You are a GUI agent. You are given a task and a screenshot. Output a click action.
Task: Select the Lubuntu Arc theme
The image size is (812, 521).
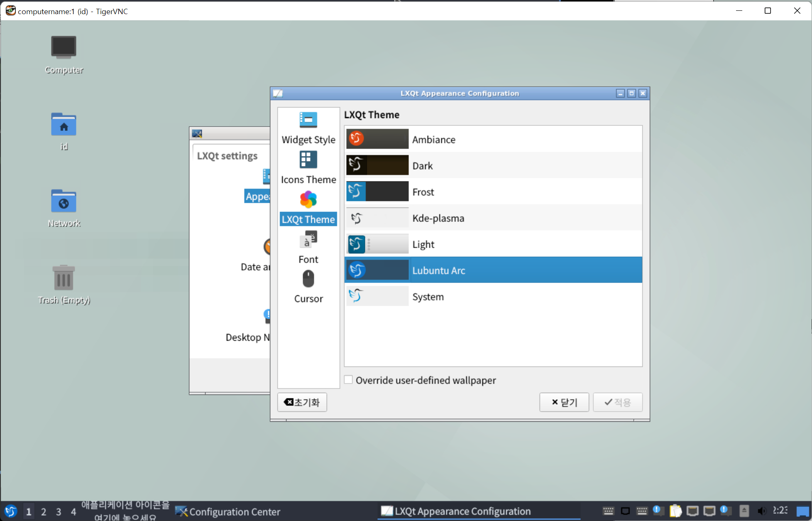[493, 270]
